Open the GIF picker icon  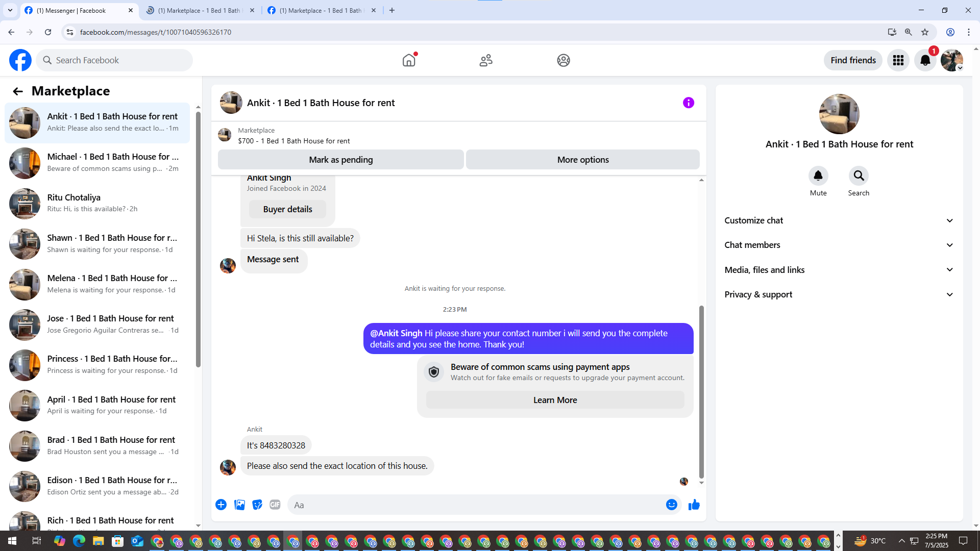coord(275,505)
